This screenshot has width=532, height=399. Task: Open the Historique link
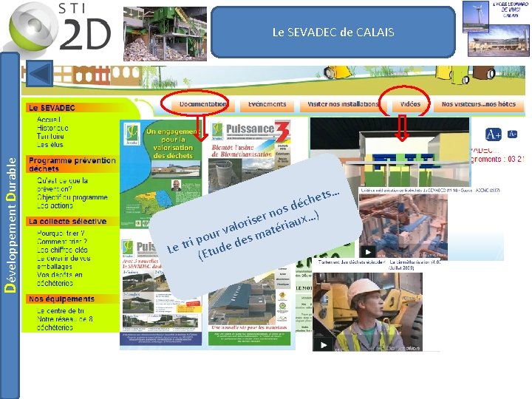(x=52, y=128)
